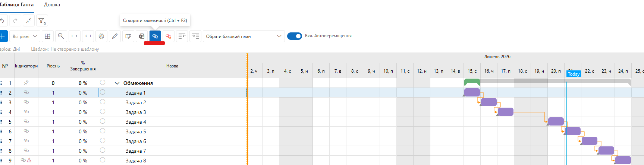Click the redo arrow icon

point(15,20)
